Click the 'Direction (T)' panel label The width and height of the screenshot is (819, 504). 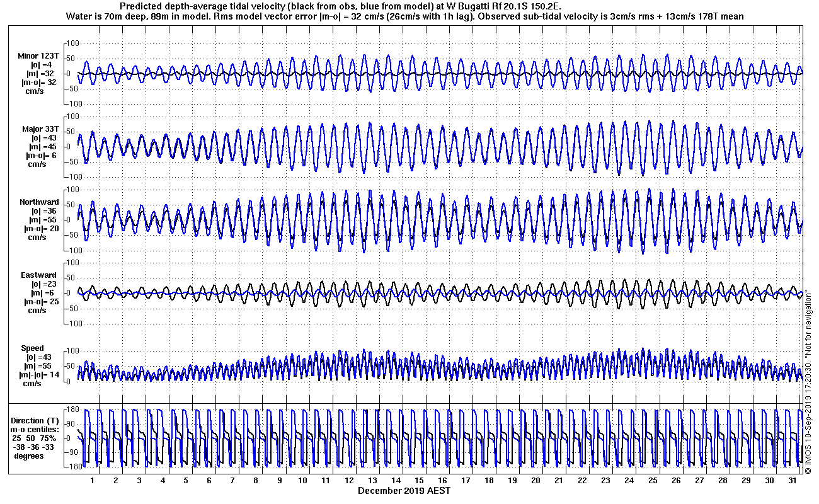(x=36, y=421)
